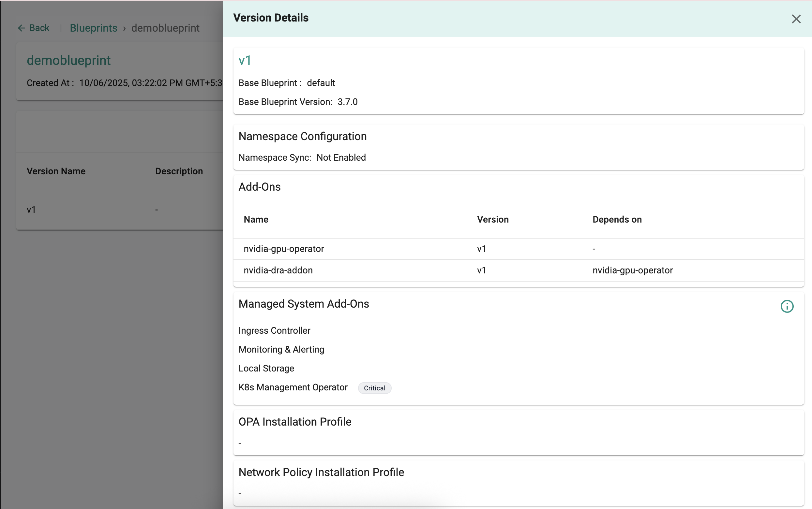This screenshot has width=812, height=509.
Task: Click the Depends on column header
Action: [617, 220]
